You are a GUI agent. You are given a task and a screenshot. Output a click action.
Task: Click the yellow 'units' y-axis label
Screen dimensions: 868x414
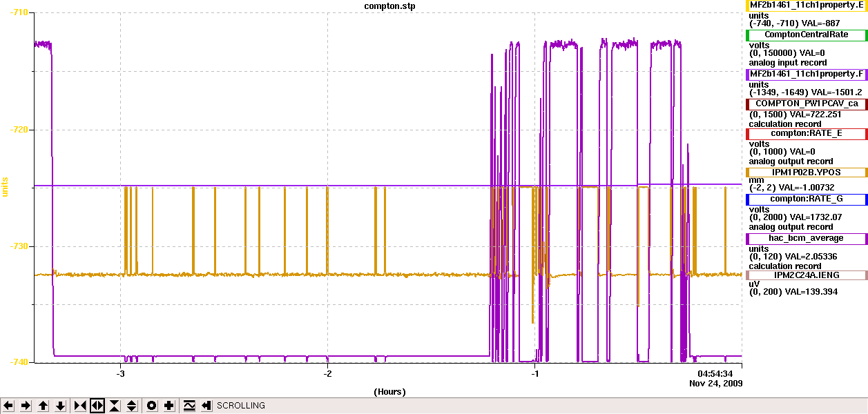(x=6, y=186)
